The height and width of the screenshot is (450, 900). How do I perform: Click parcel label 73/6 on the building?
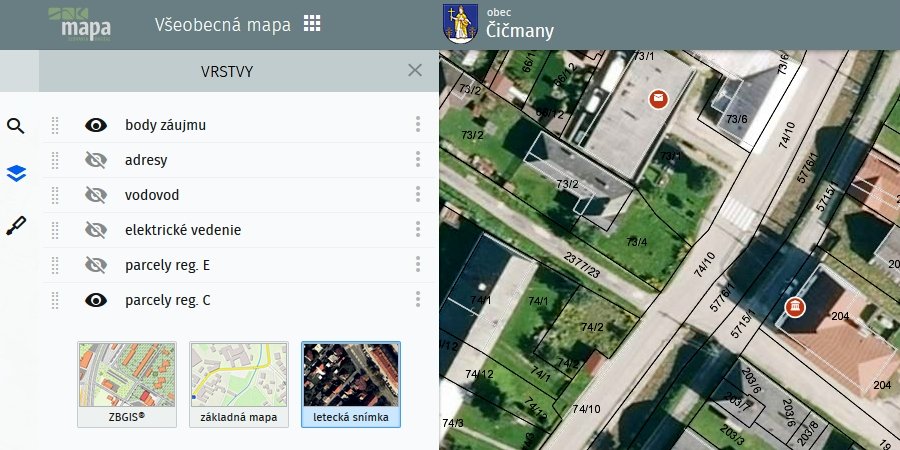tap(737, 119)
